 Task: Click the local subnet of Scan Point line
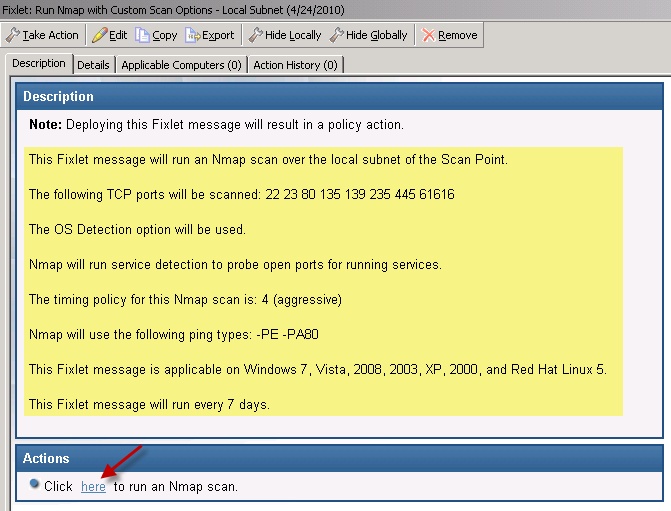[268, 160]
